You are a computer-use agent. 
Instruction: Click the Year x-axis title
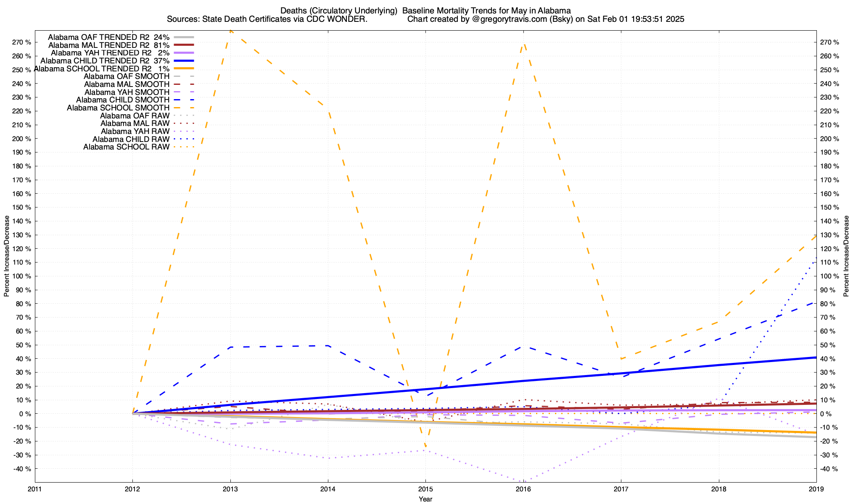[x=425, y=499]
